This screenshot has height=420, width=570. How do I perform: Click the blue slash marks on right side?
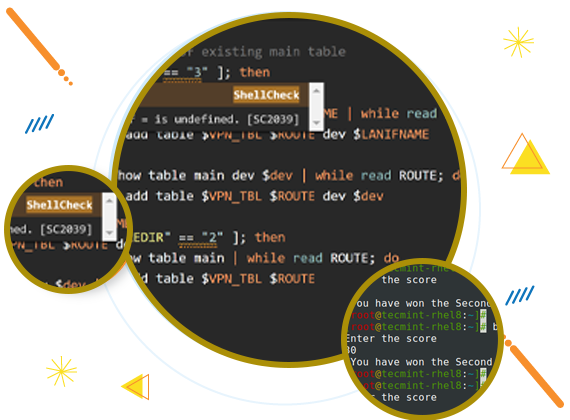pyautogui.click(x=520, y=295)
